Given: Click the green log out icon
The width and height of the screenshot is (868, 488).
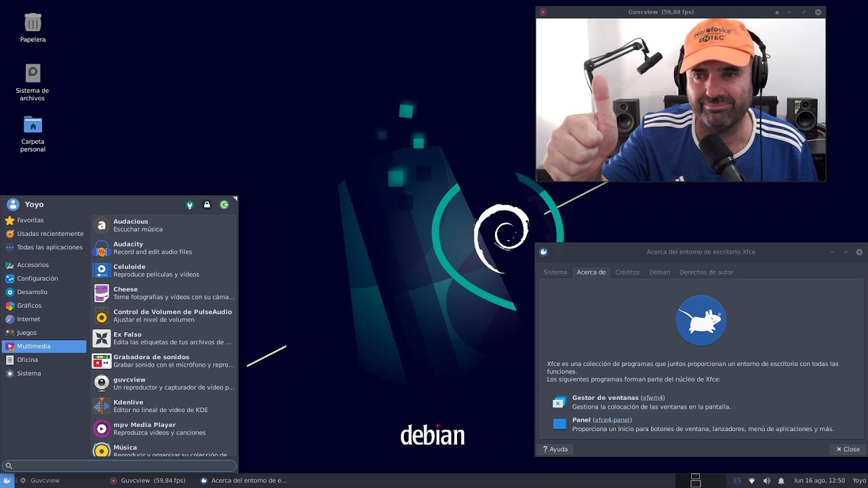Looking at the screenshot, I should point(224,205).
